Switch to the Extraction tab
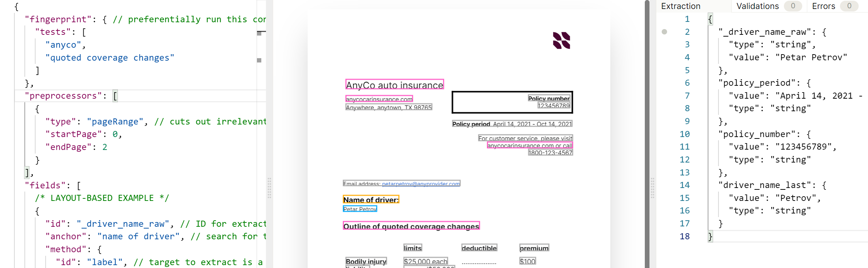This screenshot has width=868, height=268. pyautogui.click(x=680, y=6)
